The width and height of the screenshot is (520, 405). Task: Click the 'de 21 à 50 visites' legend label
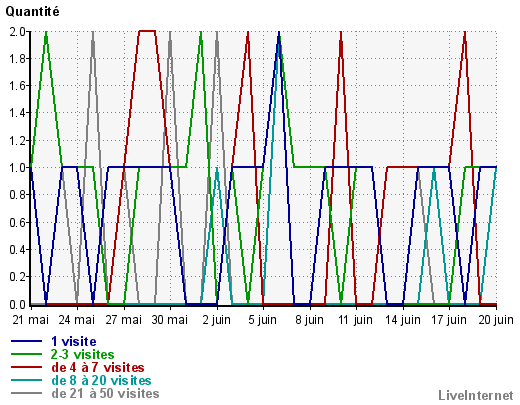click(105, 393)
